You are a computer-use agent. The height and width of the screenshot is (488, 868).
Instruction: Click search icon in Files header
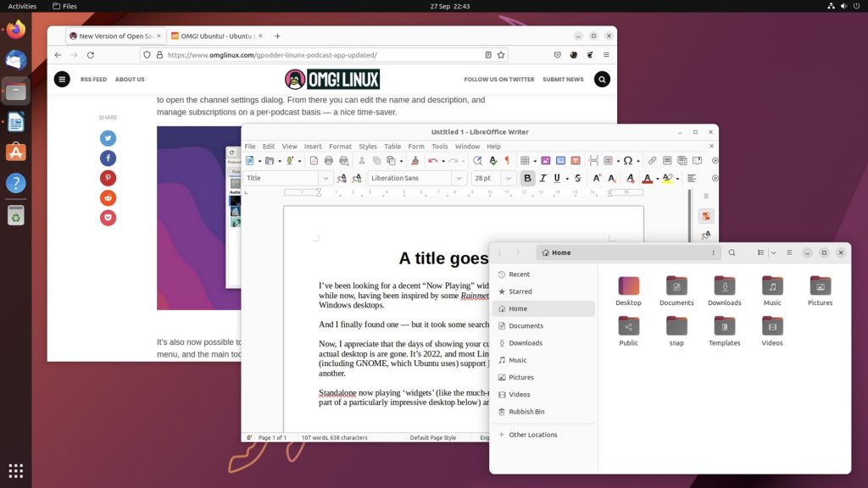pos(732,252)
